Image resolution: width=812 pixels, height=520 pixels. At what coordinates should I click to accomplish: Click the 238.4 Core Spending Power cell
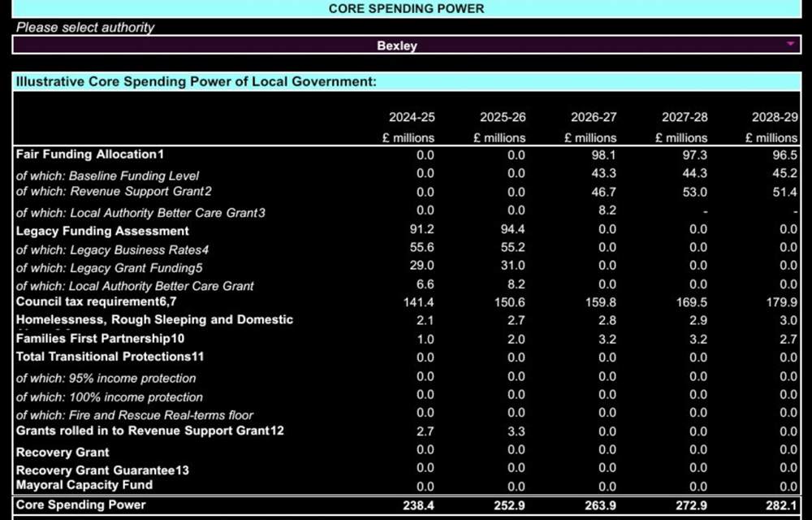pyautogui.click(x=420, y=505)
